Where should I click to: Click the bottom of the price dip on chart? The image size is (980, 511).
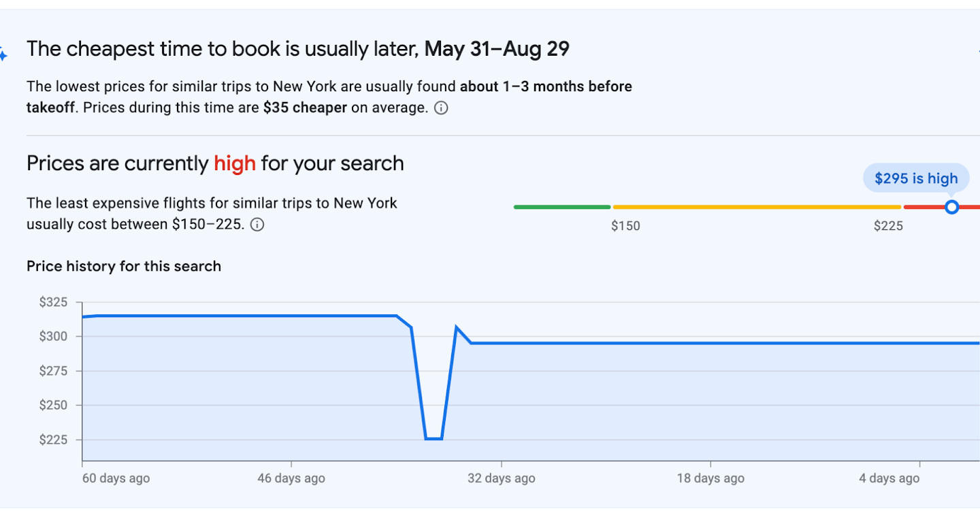click(434, 439)
